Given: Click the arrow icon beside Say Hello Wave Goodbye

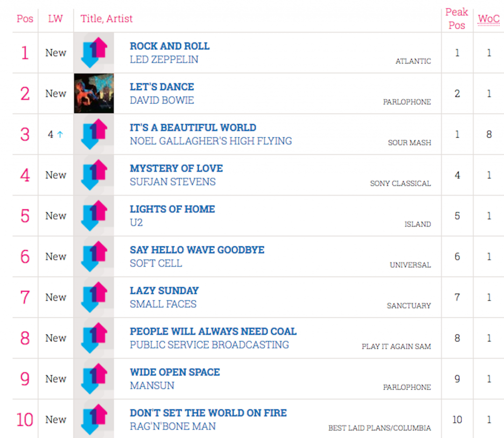Looking at the screenshot, I should tap(94, 257).
